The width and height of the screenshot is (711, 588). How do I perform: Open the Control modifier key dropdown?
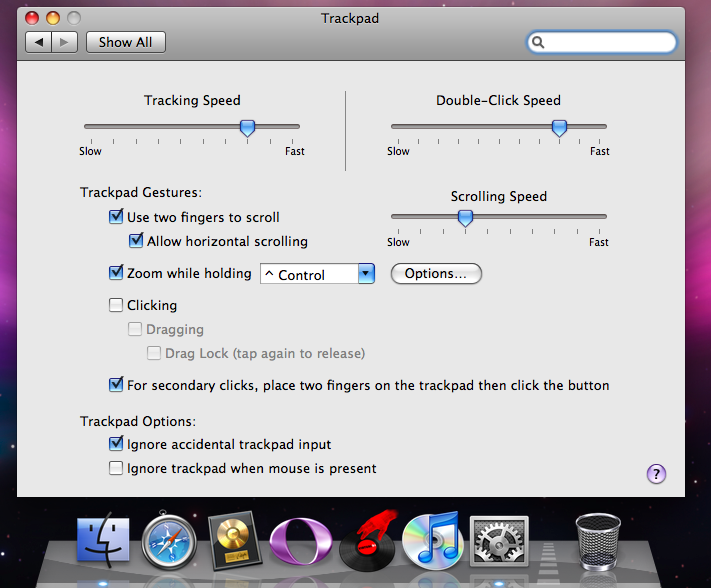[317, 274]
